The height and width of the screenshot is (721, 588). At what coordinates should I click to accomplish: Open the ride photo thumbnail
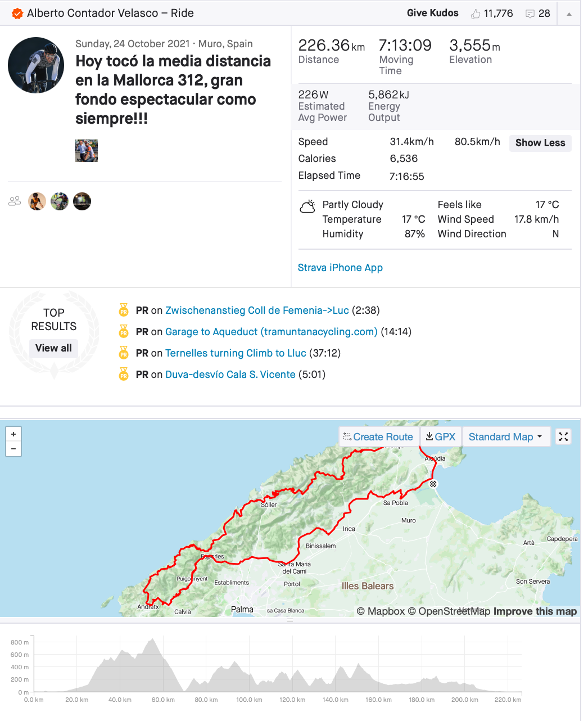tap(87, 151)
